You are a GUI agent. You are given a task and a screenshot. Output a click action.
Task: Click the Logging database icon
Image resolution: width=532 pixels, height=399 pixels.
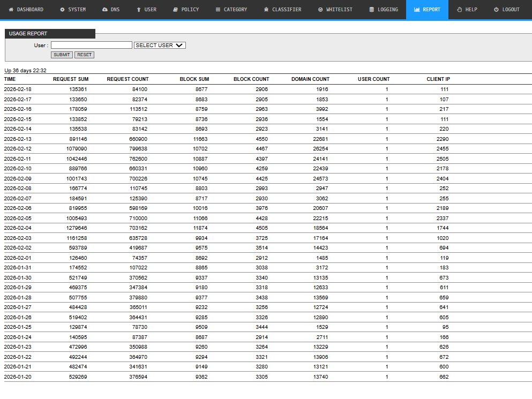coord(372,10)
